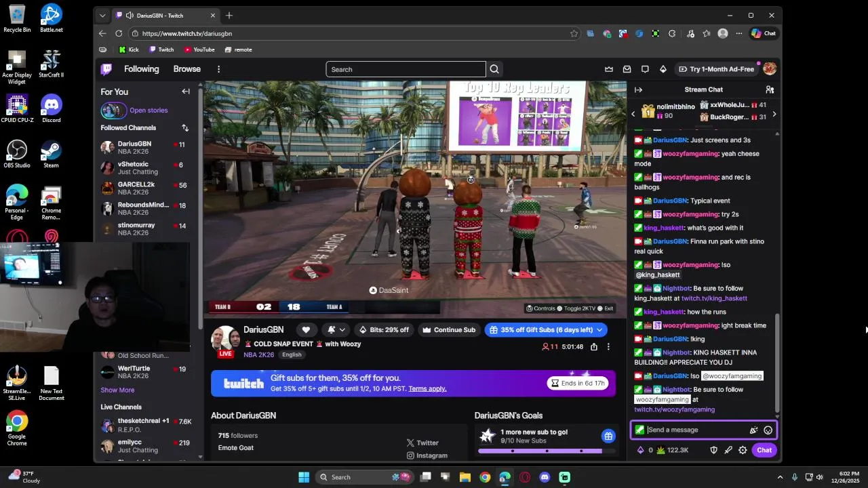The width and height of the screenshot is (868, 488).
Task: Open the YouTube bookmark
Action: (x=199, y=49)
